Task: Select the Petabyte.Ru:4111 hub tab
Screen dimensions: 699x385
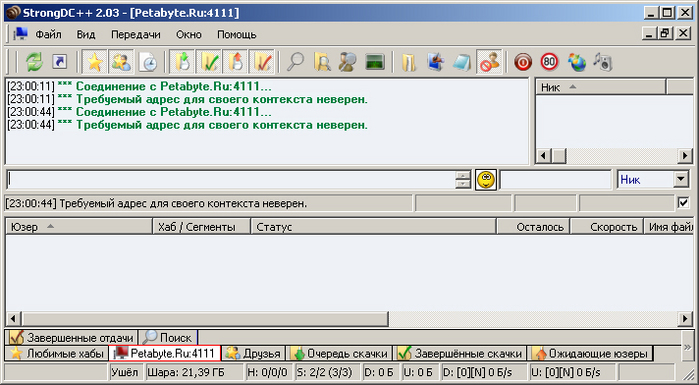Action: point(164,353)
